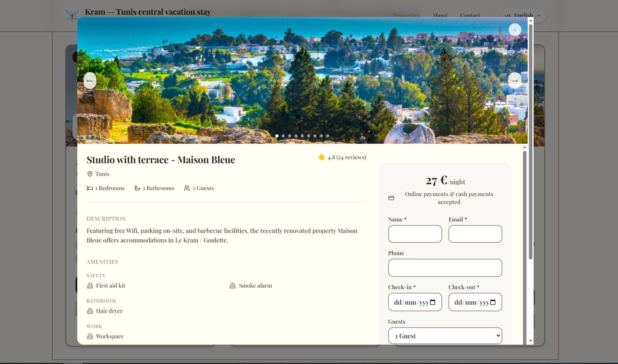Open the English language selector
Image resolution: width=618 pixels, height=364 pixels.
click(523, 15)
